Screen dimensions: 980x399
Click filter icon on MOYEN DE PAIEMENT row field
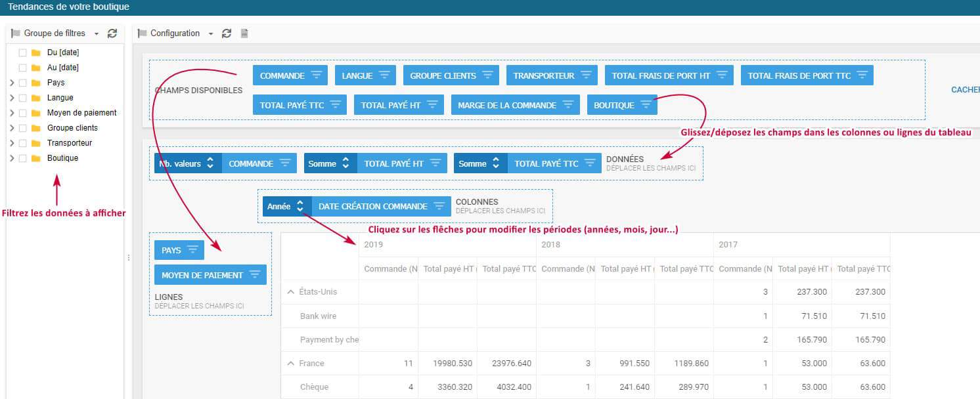255,275
